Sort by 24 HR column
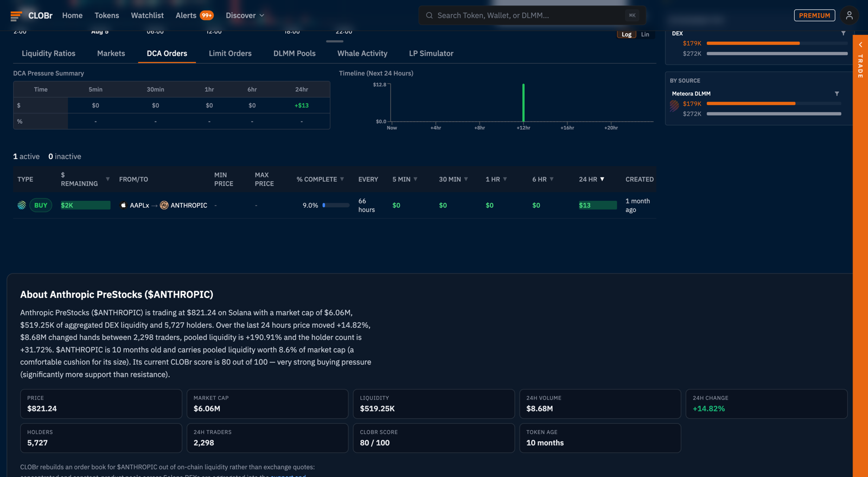This screenshot has width=868, height=477. coord(592,179)
